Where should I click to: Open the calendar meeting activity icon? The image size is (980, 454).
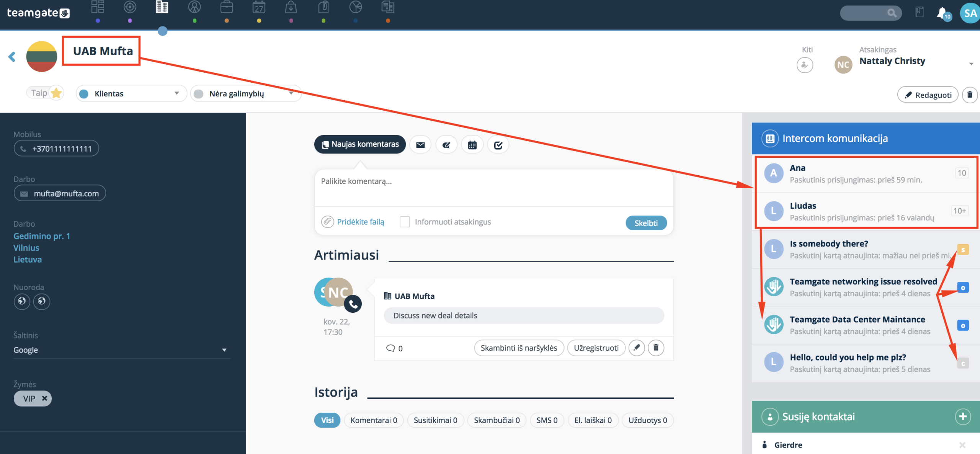[x=472, y=145]
